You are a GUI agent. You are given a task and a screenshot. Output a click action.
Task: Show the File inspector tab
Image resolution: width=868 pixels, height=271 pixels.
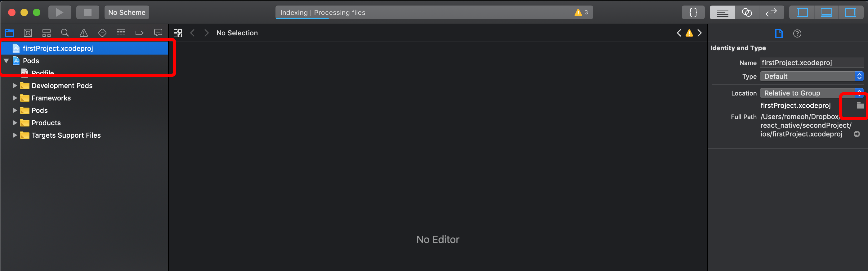pos(779,33)
